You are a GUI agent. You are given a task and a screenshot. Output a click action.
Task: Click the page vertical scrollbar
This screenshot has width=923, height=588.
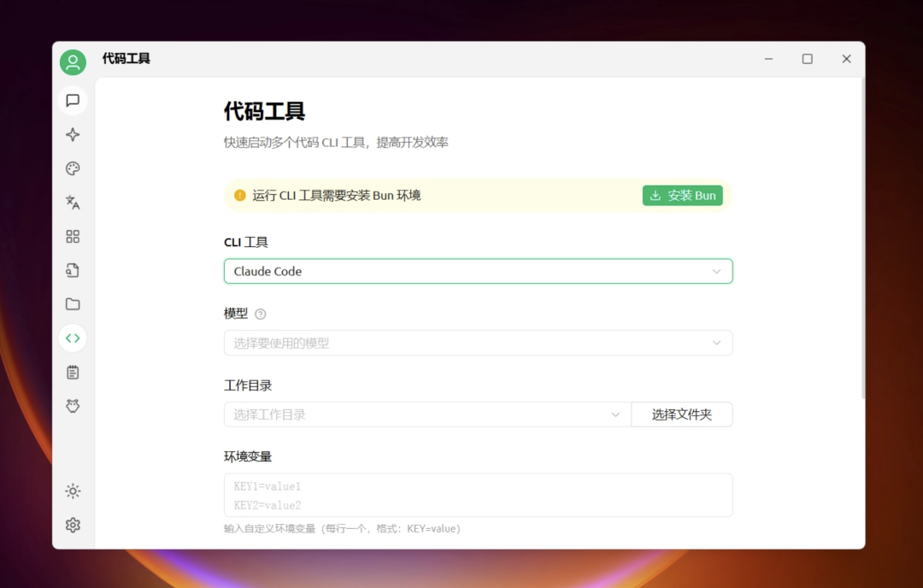click(863, 238)
